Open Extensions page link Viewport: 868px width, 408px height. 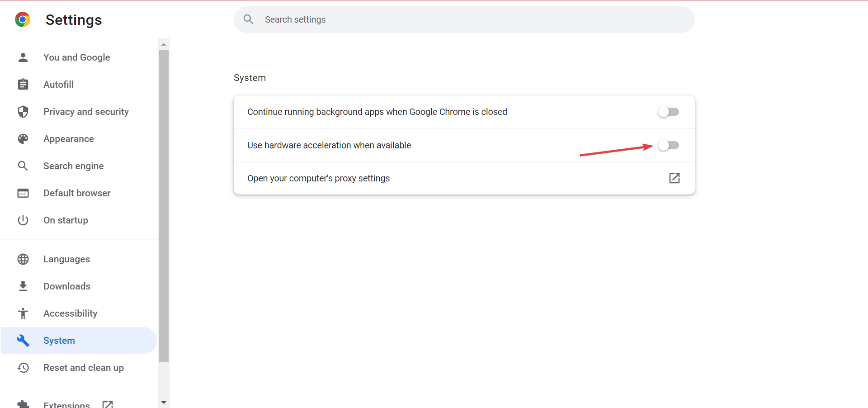pos(67,404)
